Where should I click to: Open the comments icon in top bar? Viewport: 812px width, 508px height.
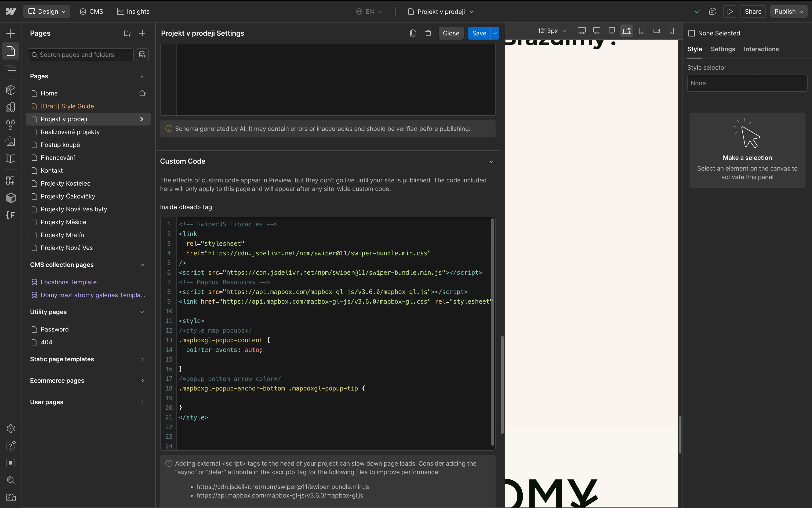713,11
